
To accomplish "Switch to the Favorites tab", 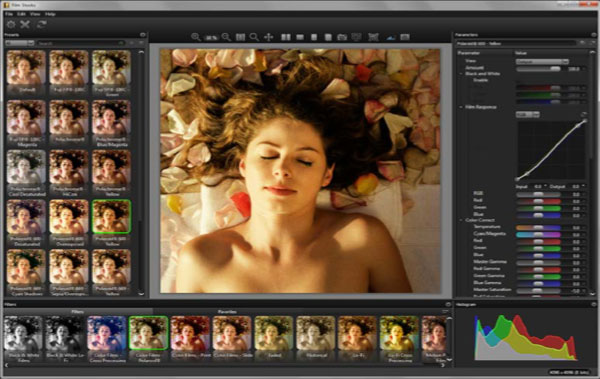I will [227, 312].
